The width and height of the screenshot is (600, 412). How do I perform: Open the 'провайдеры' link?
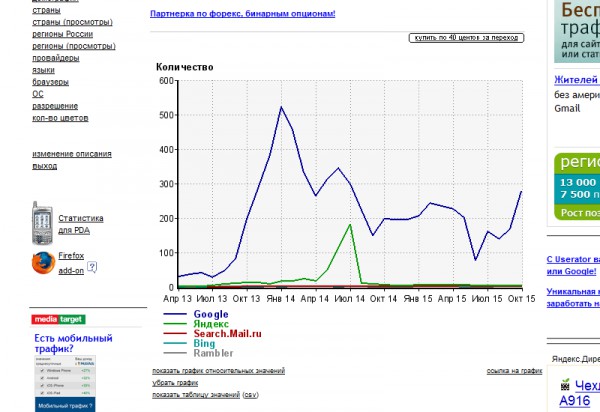[56, 58]
